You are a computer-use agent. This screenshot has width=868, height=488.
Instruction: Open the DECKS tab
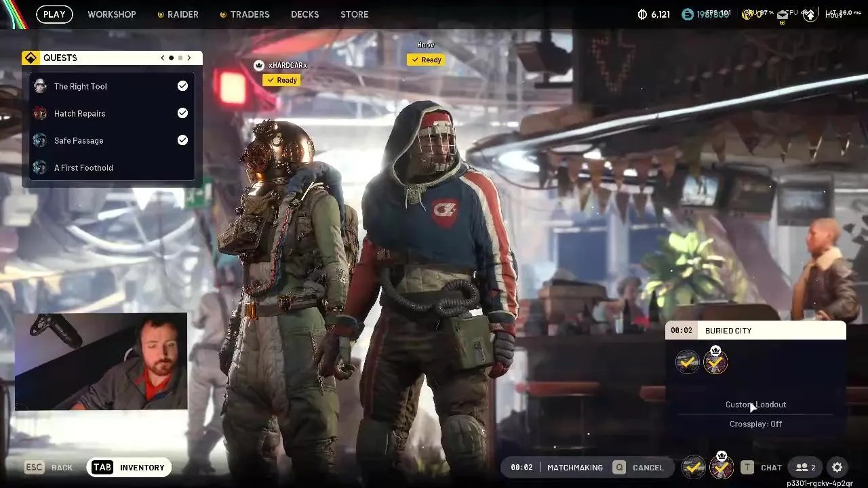(x=304, y=14)
